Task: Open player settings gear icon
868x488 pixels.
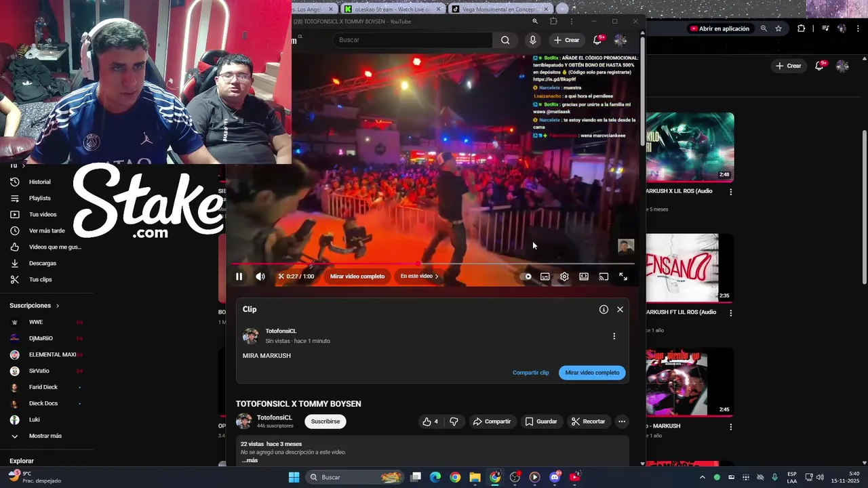Action: pyautogui.click(x=564, y=277)
